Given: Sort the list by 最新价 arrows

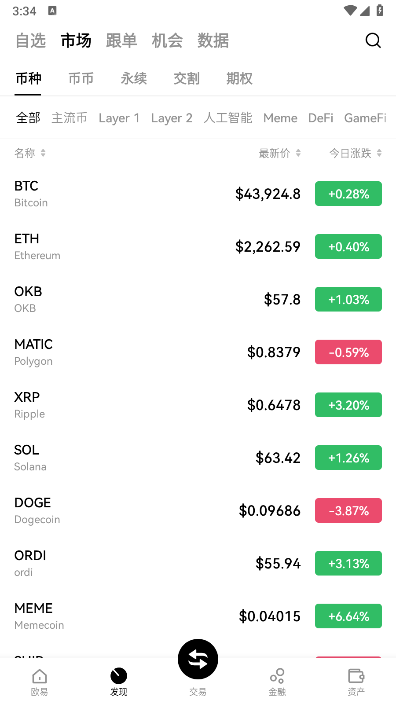Looking at the screenshot, I should 298,153.
